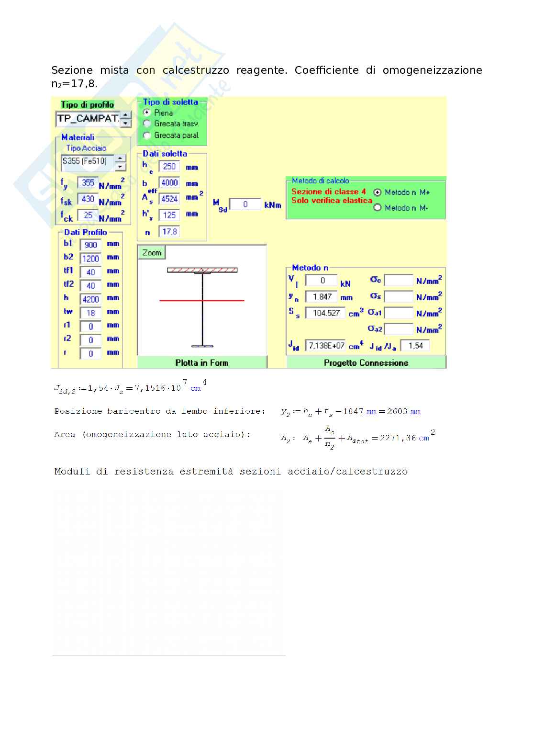Click the MSd bending moment field

tap(245, 204)
